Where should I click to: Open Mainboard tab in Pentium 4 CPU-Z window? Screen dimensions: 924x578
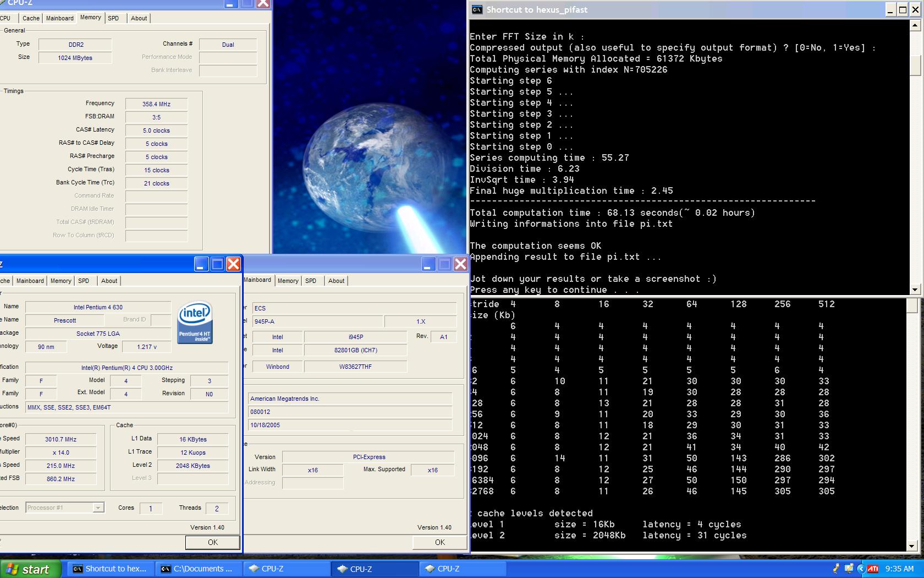(30, 281)
